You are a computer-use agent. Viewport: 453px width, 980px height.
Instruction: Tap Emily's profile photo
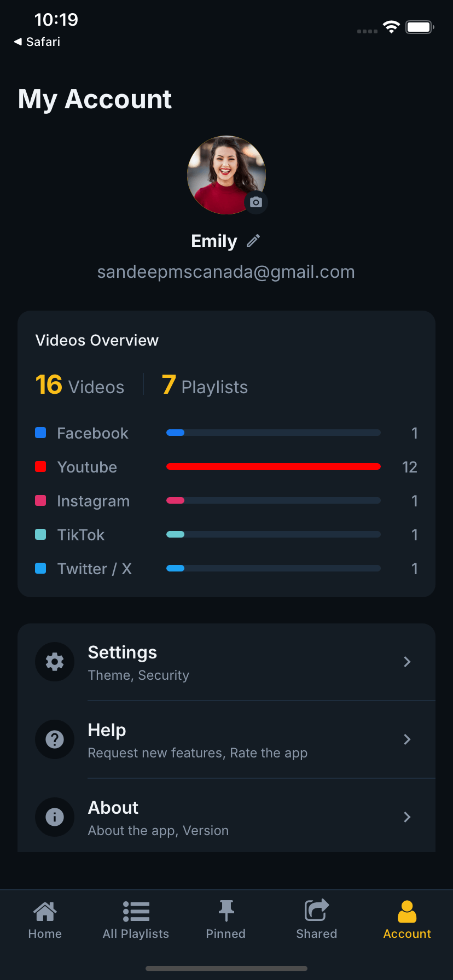pos(226,175)
